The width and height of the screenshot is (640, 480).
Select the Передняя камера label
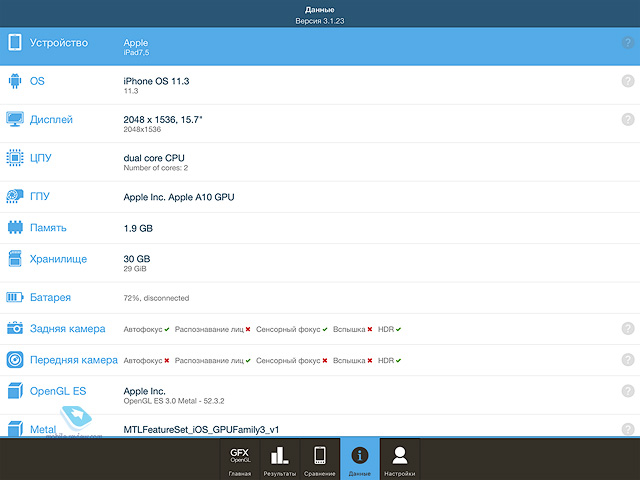point(73,360)
